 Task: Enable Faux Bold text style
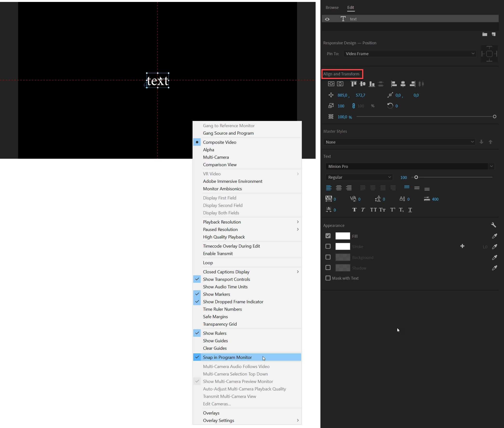click(x=354, y=210)
